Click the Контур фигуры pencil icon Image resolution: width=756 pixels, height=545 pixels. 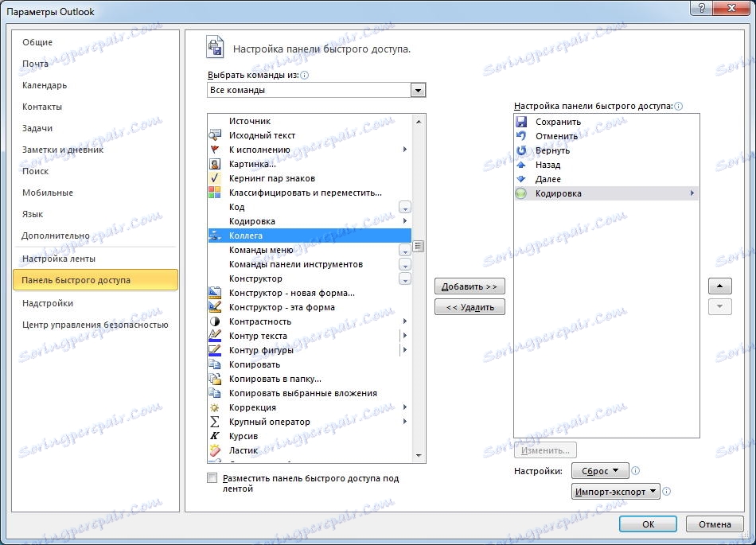pyautogui.click(x=215, y=350)
